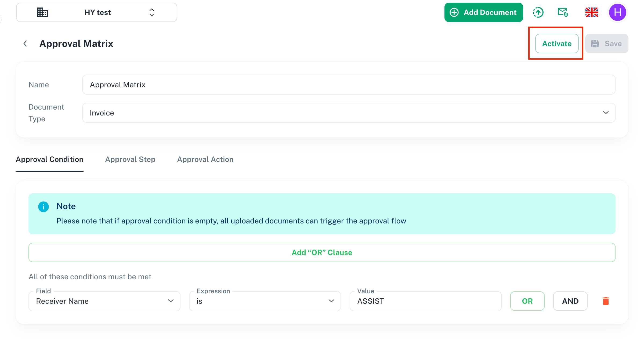Click into the Name input field
The image size is (644, 340).
[x=349, y=85]
